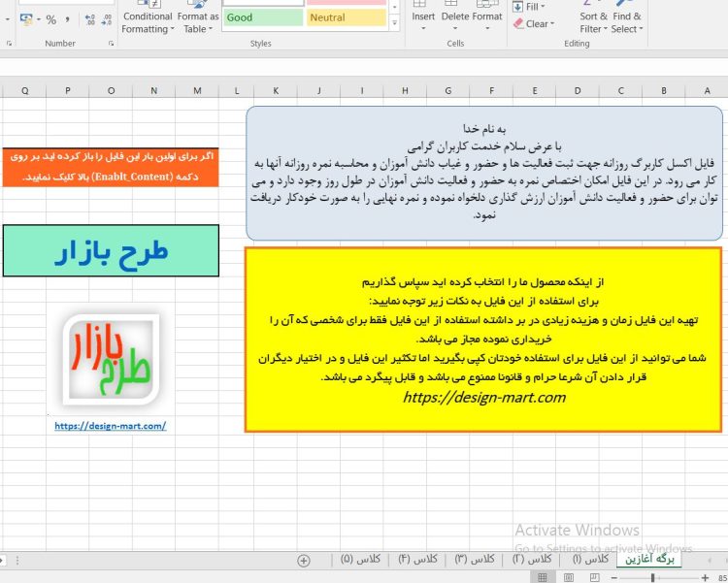Image resolution: width=728 pixels, height=583 pixels.
Task: Switch to Page Break Preview
Action: [594, 577]
